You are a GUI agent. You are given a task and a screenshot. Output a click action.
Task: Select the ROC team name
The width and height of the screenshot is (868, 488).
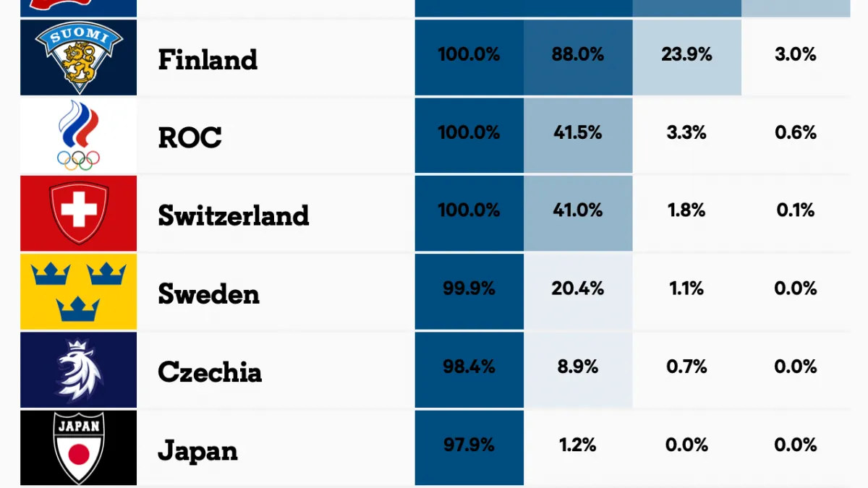click(x=190, y=137)
